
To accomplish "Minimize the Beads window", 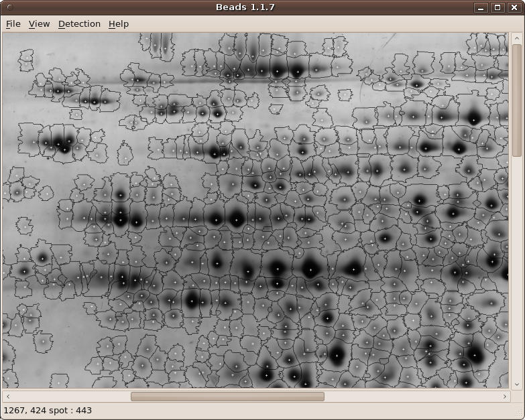I will pos(481,7).
